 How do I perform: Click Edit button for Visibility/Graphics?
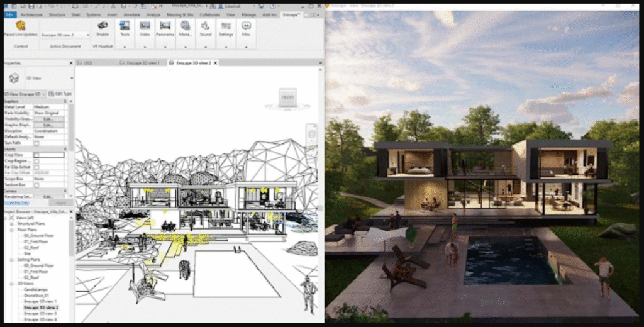(x=48, y=118)
